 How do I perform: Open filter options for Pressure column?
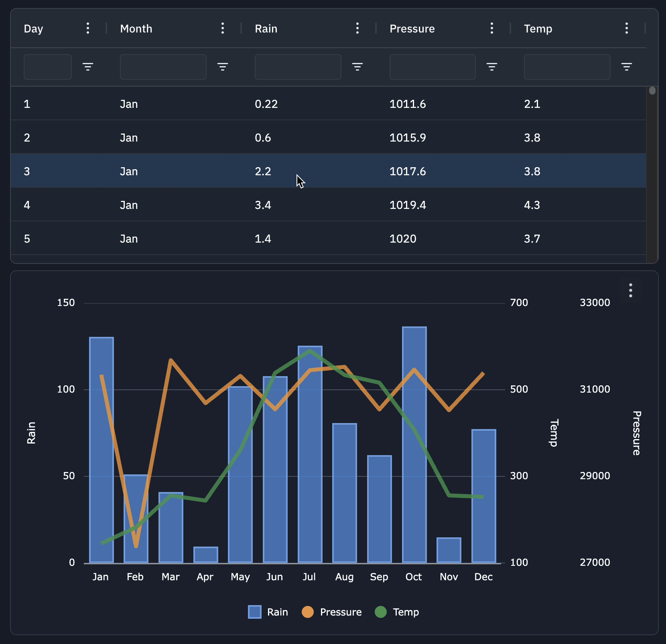(x=492, y=67)
